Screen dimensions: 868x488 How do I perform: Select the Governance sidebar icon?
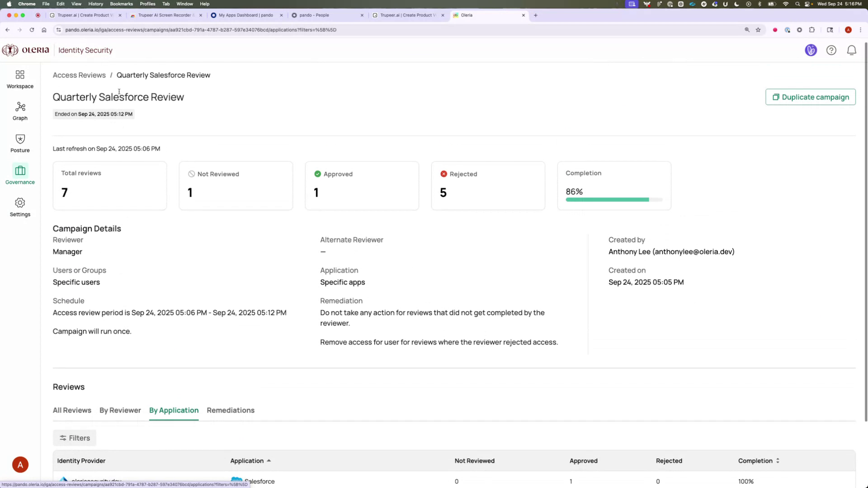[x=20, y=174]
